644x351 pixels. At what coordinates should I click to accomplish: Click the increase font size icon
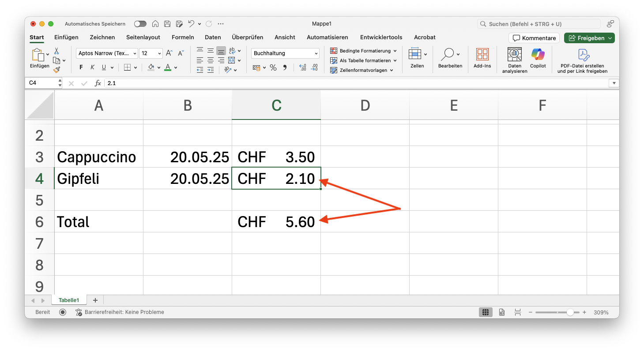[169, 53]
